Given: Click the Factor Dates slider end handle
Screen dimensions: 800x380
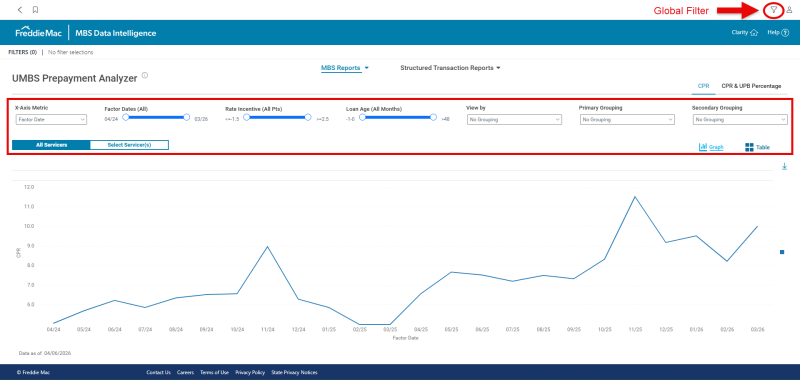Looking at the screenshot, I should 187,117.
